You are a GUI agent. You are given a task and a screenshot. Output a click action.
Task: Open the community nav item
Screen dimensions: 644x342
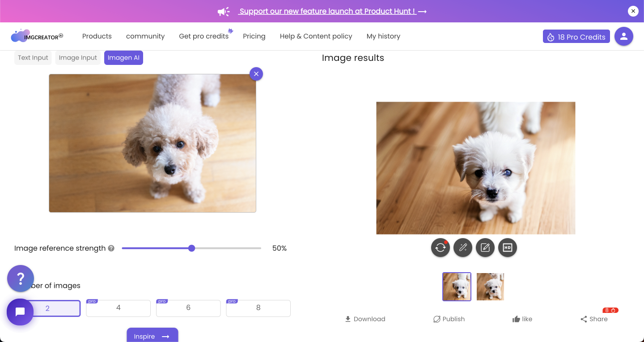(145, 36)
